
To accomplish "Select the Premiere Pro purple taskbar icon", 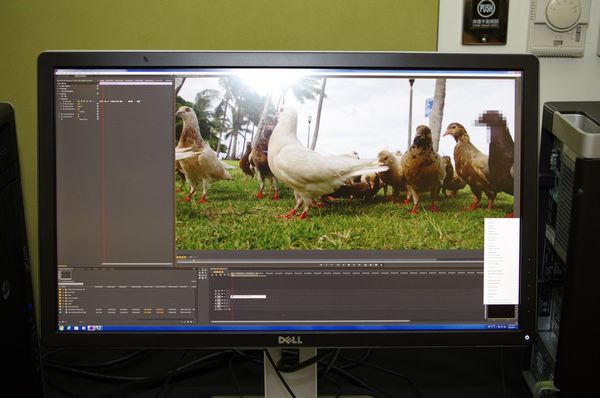I will click(x=91, y=328).
